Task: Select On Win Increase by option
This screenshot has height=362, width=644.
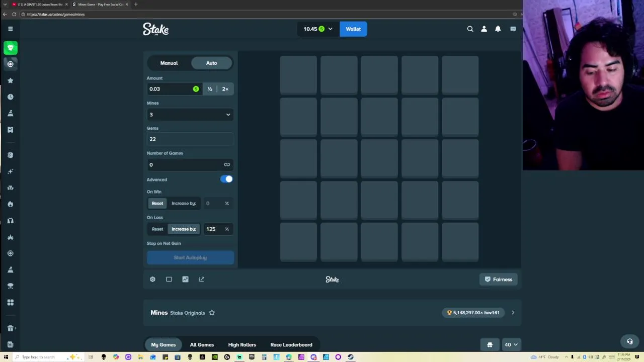Action: 184,203
